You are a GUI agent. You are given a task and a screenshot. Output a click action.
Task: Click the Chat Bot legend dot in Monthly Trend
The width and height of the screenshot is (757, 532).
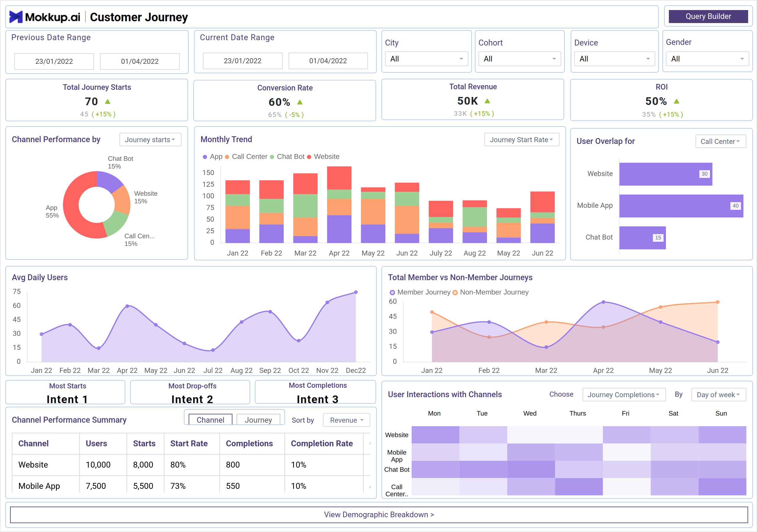[x=272, y=157]
